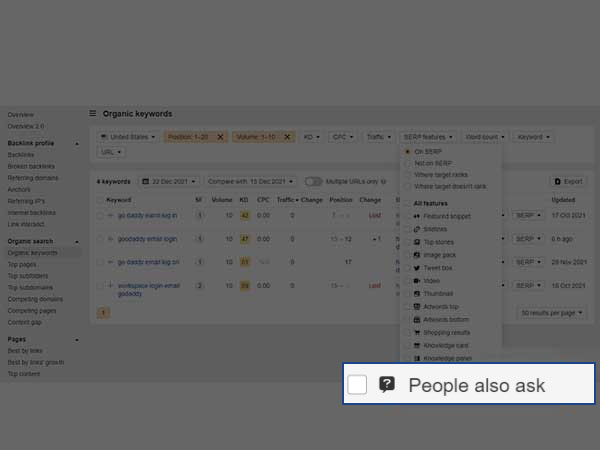Open the CPC filter dropdown
The height and width of the screenshot is (450, 600).
click(342, 137)
